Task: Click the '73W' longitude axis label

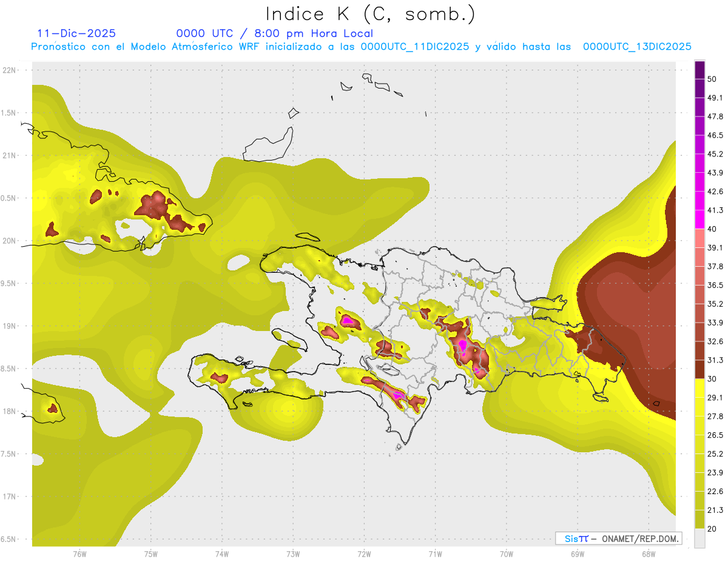Action: tap(293, 554)
